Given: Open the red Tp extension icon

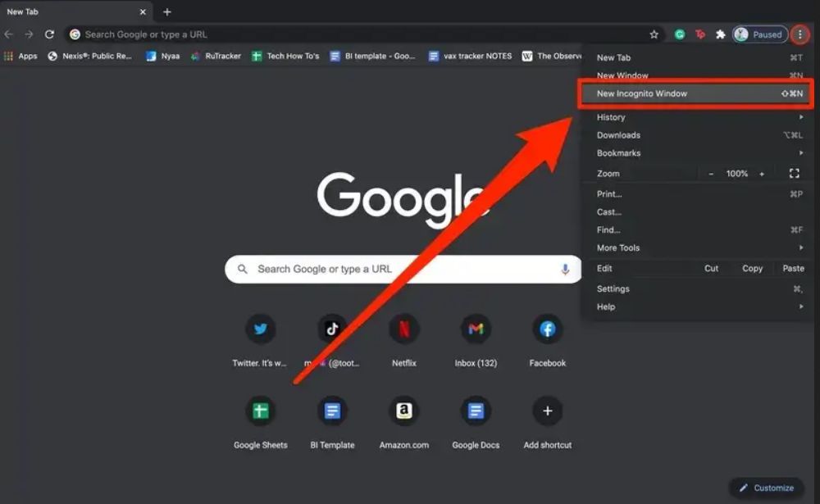Looking at the screenshot, I should tap(699, 34).
